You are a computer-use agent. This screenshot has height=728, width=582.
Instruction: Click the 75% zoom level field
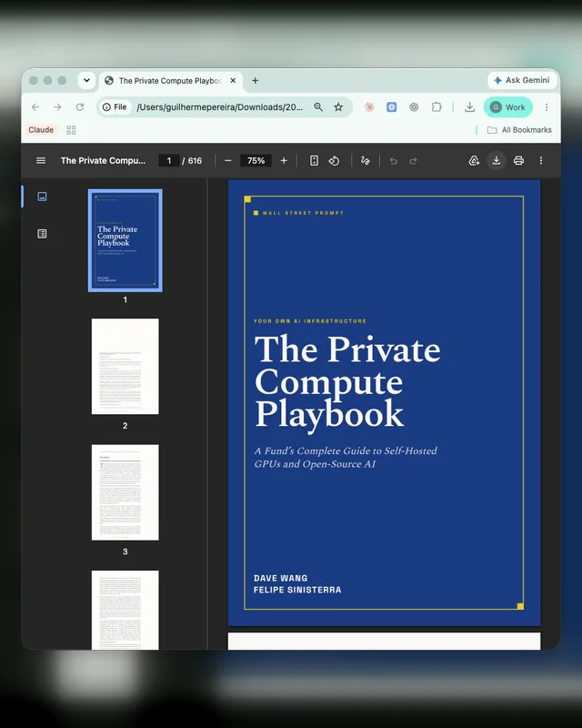(256, 161)
